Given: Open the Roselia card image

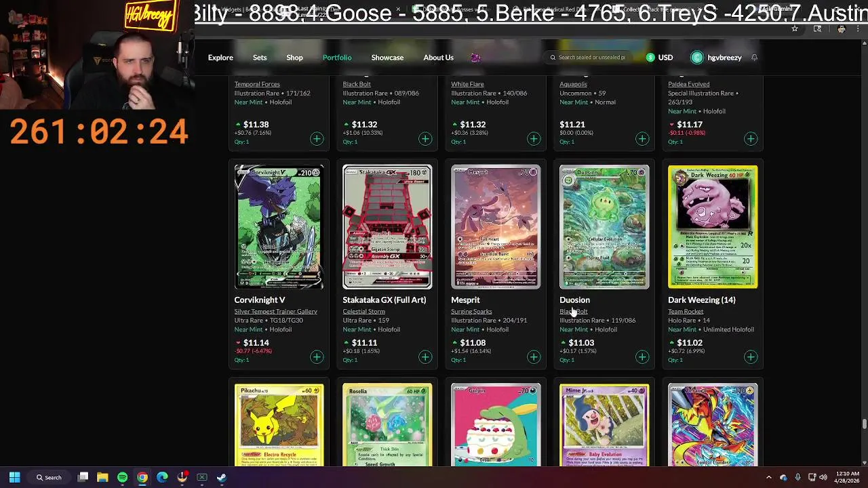Looking at the screenshot, I should (x=387, y=425).
